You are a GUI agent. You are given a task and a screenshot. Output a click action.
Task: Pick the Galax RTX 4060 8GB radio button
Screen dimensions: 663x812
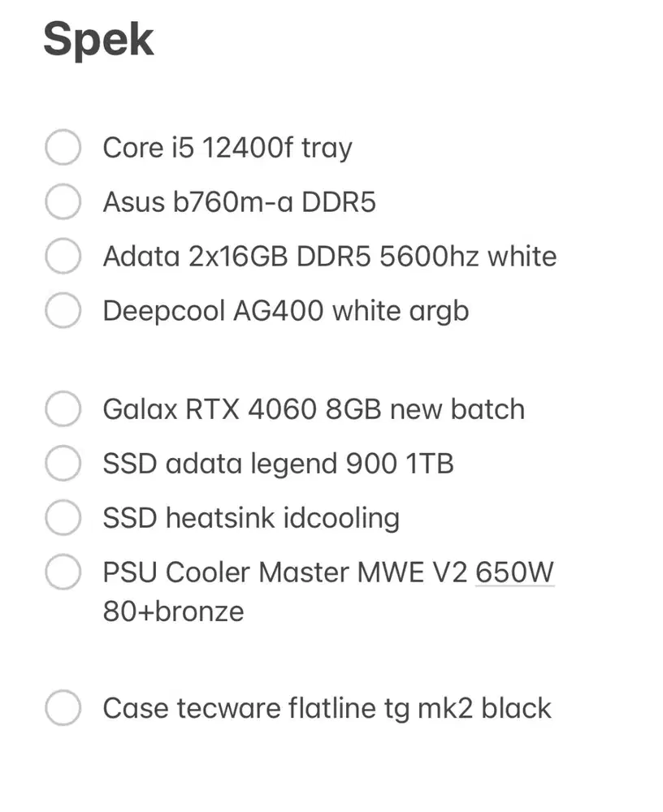pos(63,409)
